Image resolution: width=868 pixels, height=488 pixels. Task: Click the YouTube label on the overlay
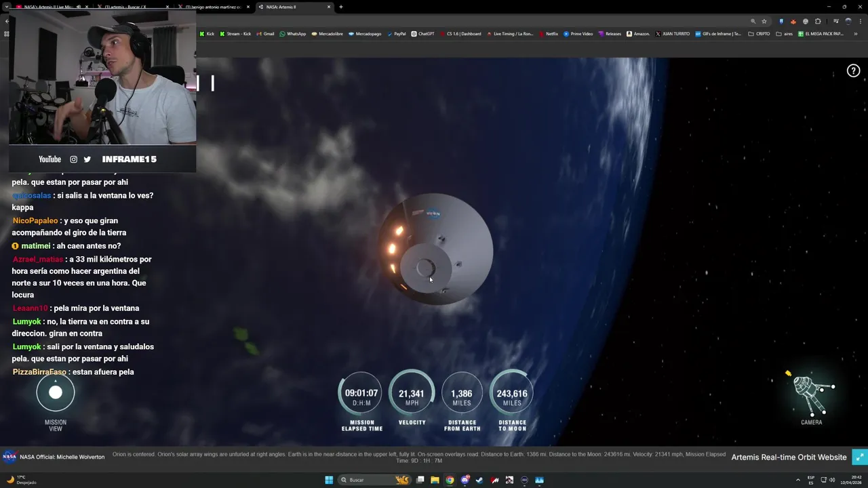[x=50, y=159]
